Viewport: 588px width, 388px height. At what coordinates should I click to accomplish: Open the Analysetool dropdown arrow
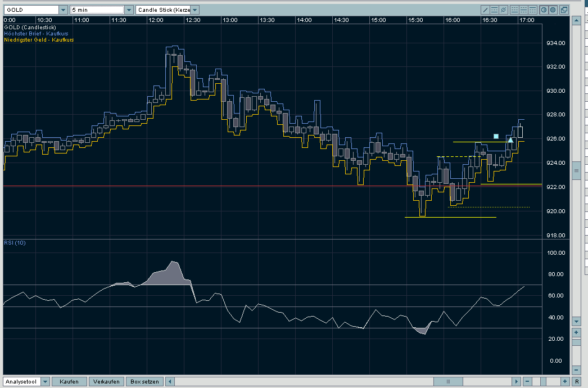(x=45, y=382)
